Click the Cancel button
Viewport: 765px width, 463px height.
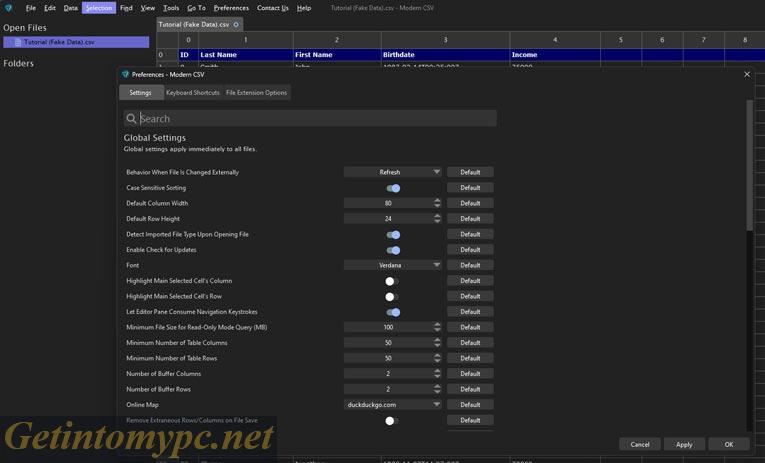(x=640, y=444)
